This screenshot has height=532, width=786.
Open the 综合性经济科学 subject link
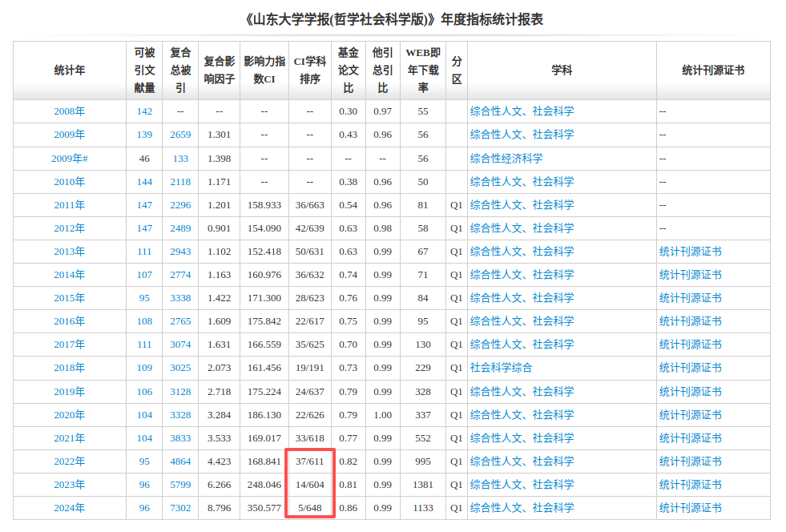506,159
